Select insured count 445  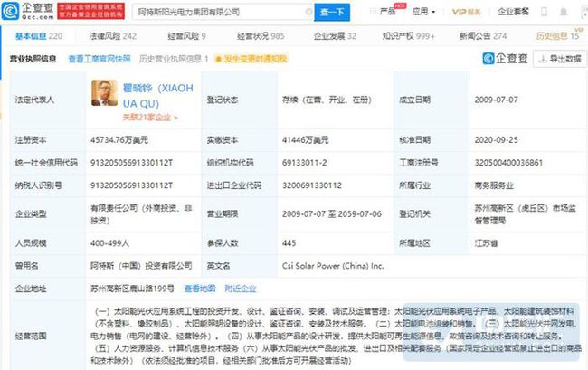pyautogui.click(x=289, y=243)
